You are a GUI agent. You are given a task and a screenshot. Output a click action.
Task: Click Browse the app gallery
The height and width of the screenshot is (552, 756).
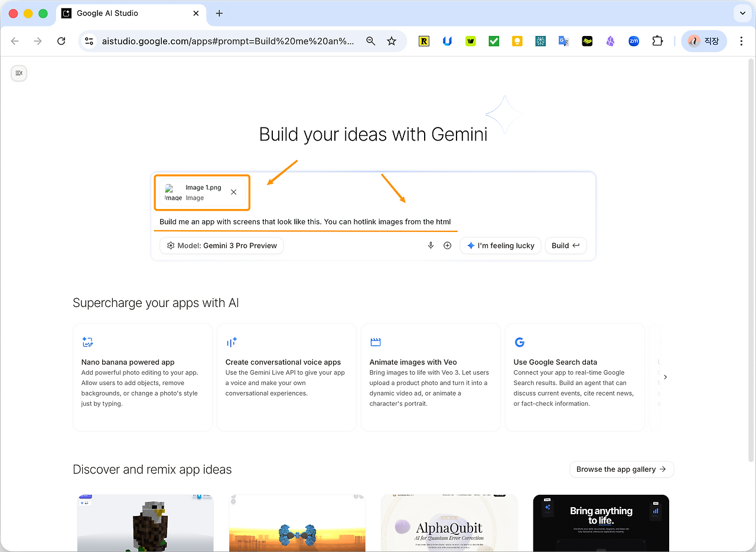[x=621, y=469]
